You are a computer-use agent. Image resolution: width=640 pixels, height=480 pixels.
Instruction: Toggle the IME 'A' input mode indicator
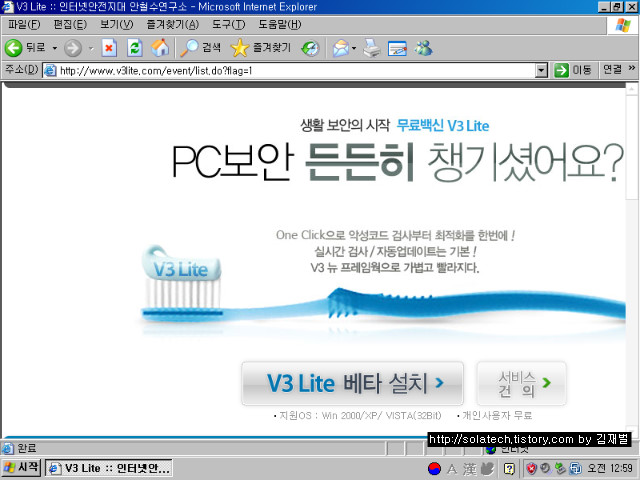[x=451, y=469]
